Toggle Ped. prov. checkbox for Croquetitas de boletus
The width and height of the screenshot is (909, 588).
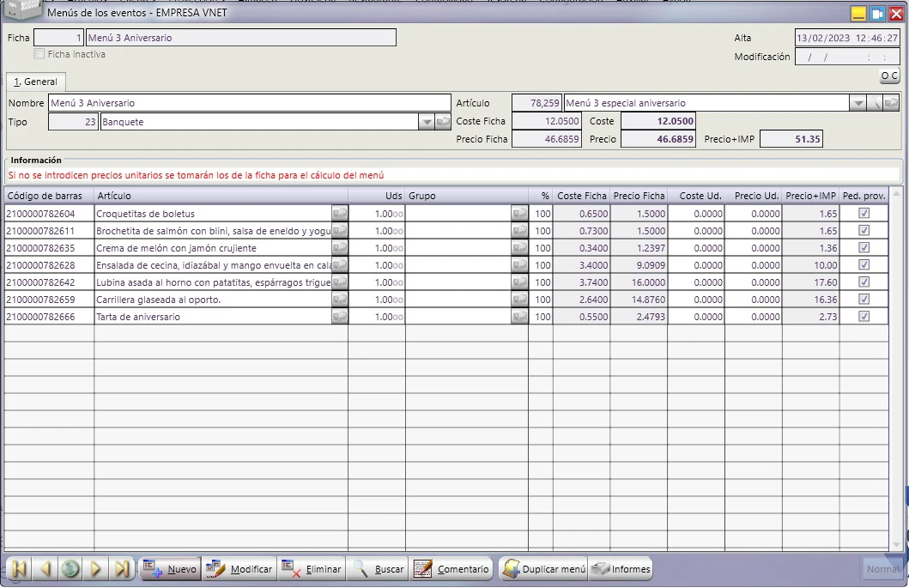click(864, 214)
